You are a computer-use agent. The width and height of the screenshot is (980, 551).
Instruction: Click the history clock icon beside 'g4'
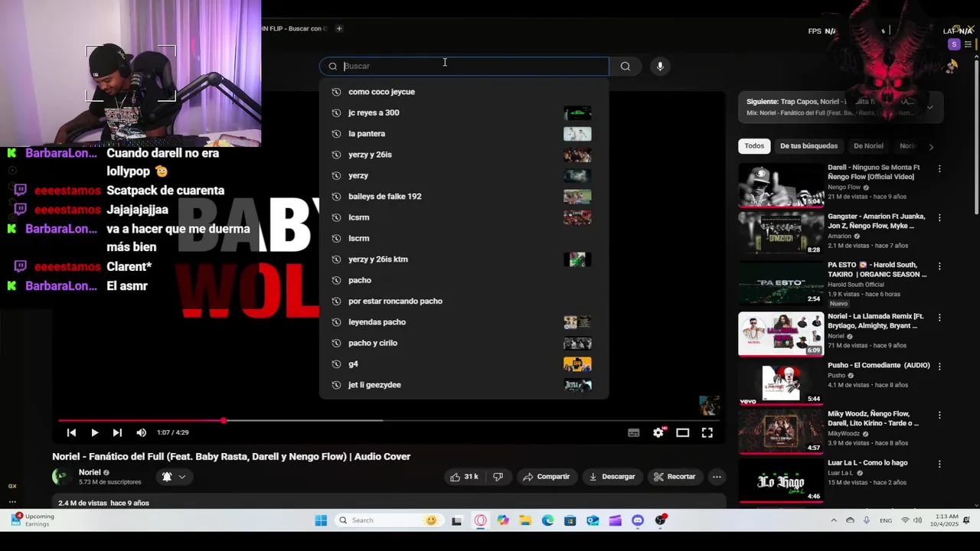tap(335, 364)
